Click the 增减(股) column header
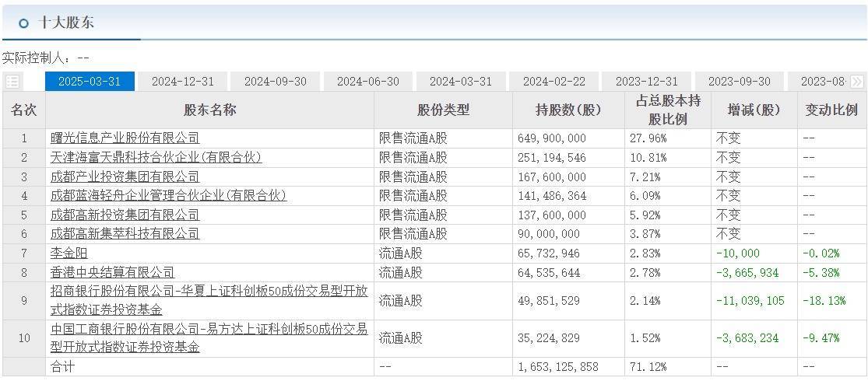This screenshot has height=381, width=868. [754, 110]
